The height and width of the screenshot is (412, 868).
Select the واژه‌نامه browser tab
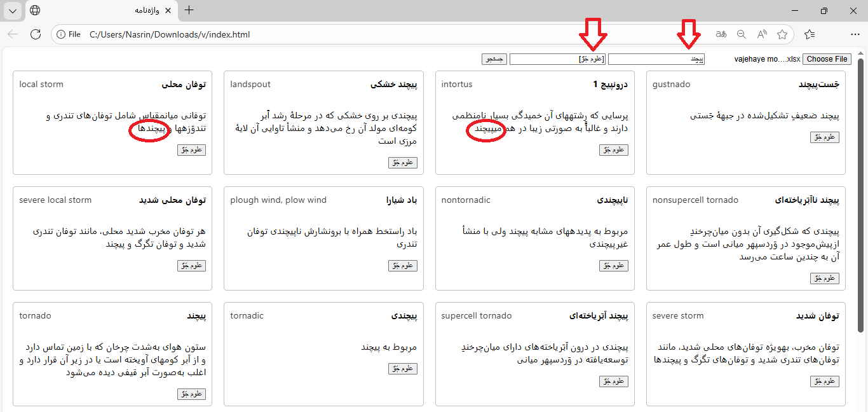coord(102,11)
